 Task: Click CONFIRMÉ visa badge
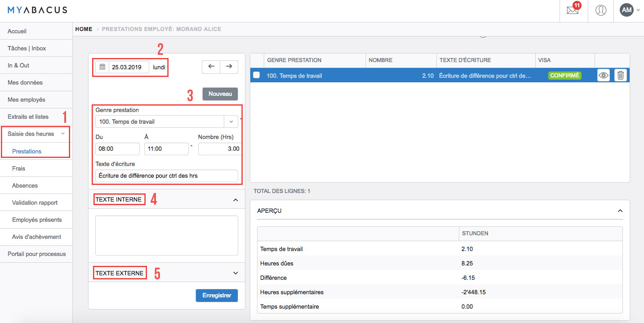pos(564,76)
